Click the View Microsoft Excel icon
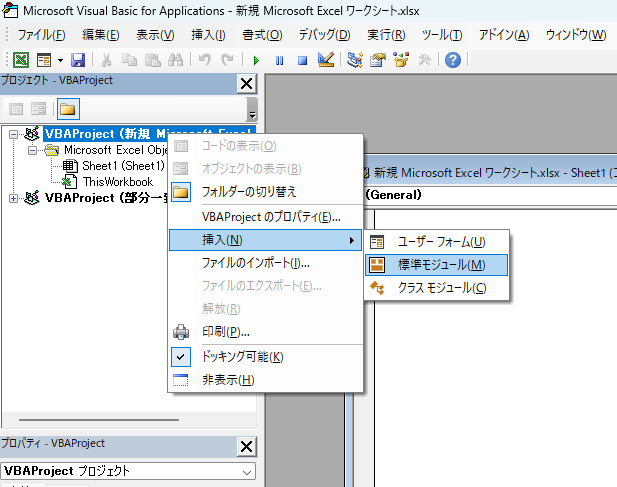 (20, 60)
